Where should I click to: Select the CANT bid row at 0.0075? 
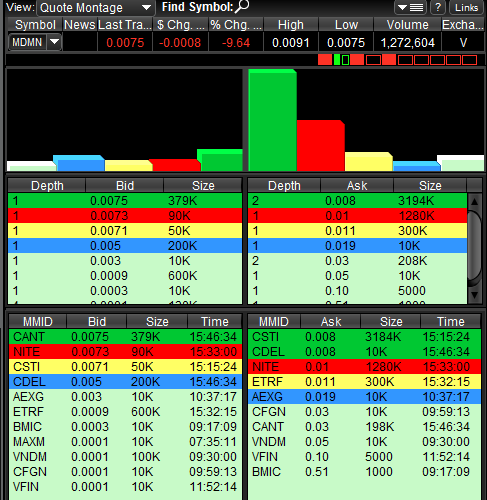[125, 337]
